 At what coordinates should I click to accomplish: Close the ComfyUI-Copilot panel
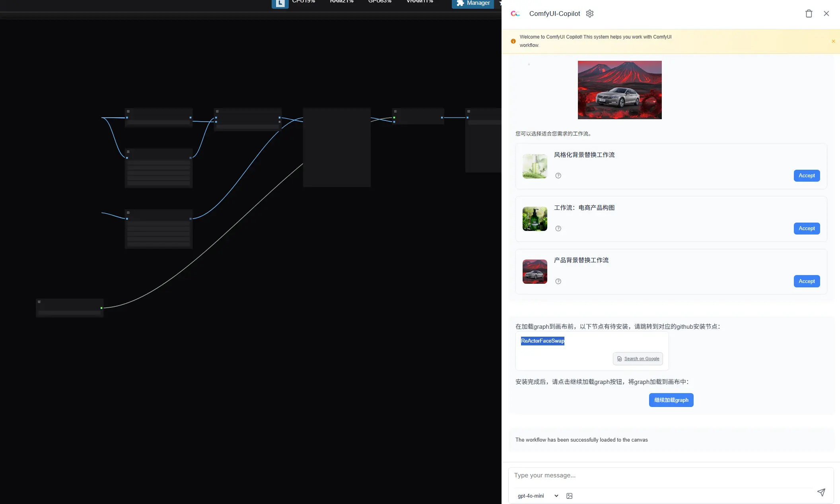[x=826, y=14]
